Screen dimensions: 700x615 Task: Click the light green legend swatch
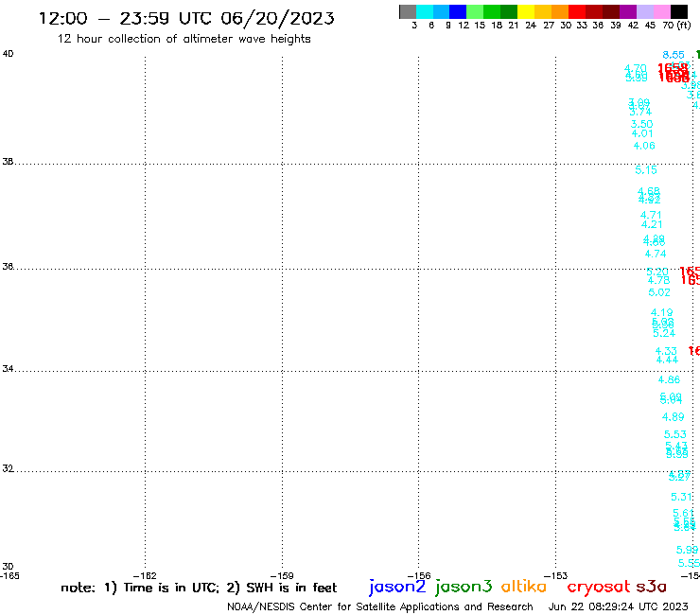pos(475,11)
